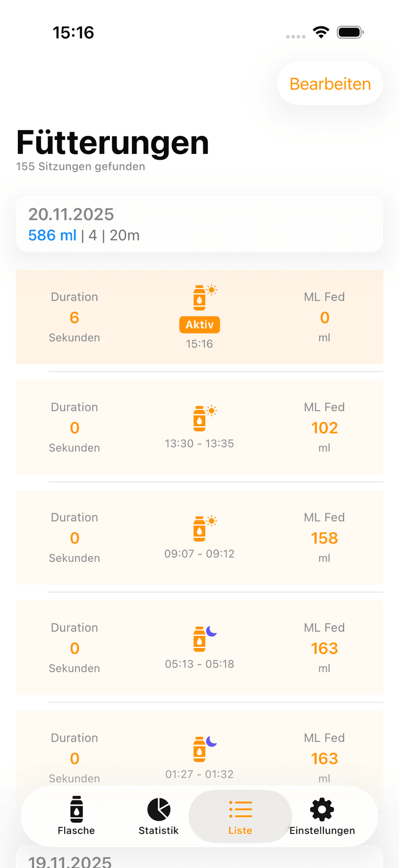Switch to the Statistik tab

[159, 816]
